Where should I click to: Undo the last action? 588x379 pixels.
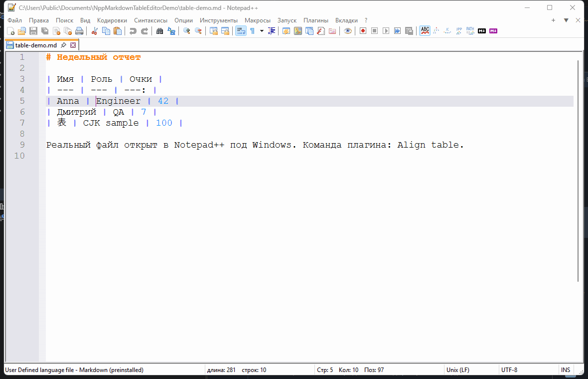pyautogui.click(x=133, y=31)
